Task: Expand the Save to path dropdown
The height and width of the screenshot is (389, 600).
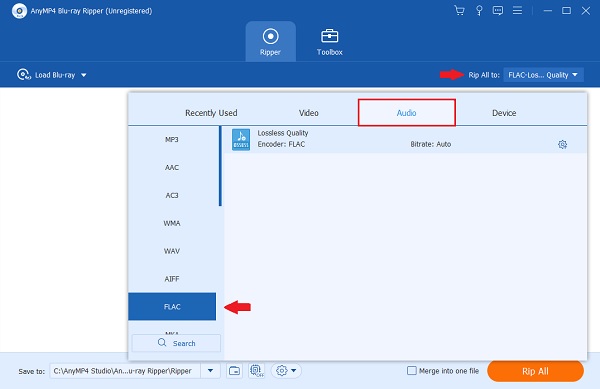Action: click(x=210, y=371)
